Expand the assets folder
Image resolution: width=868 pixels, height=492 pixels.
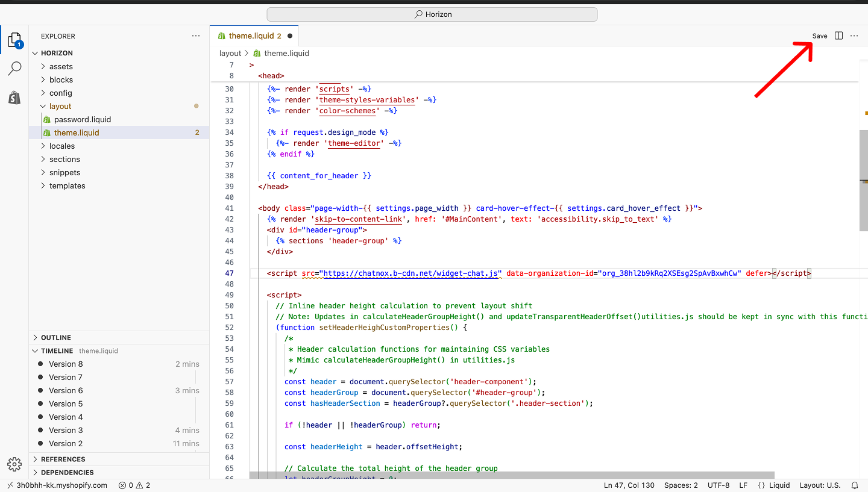click(x=119, y=67)
